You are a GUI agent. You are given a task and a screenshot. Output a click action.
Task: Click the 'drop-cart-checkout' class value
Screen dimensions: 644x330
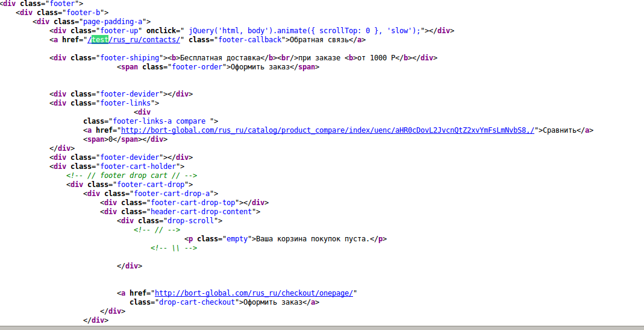pyautogui.click(x=197, y=302)
